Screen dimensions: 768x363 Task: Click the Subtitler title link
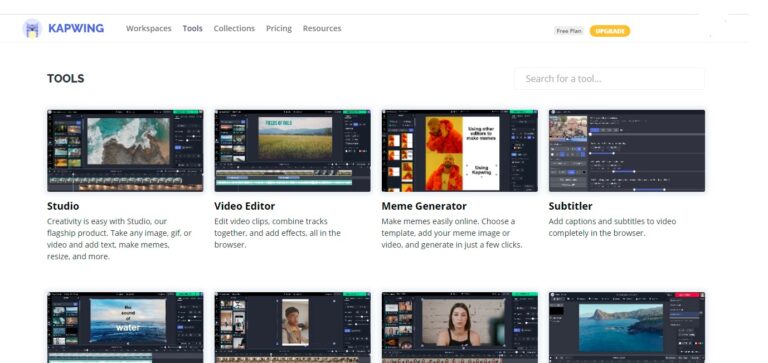571,206
